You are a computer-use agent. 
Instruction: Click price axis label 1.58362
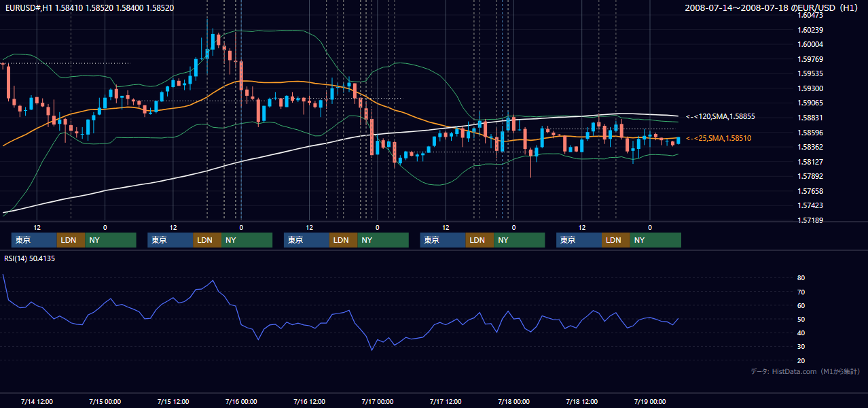(x=810, y=147)
